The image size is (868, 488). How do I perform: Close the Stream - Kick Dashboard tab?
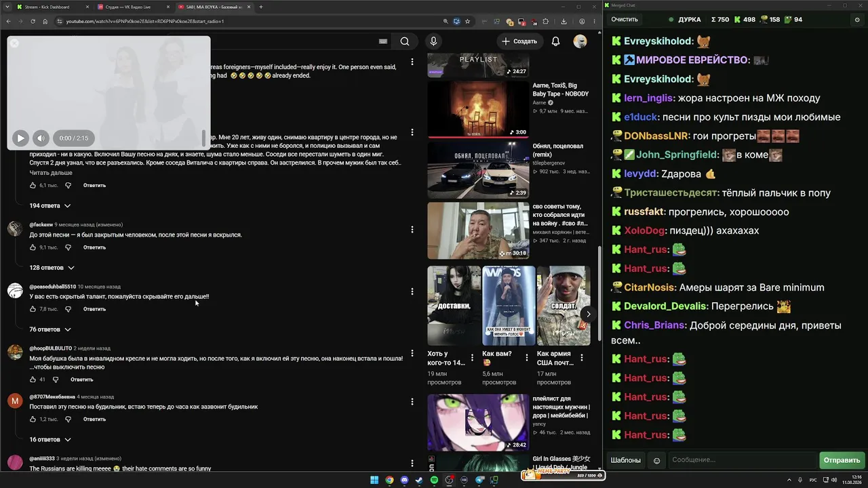pyautogui.click(x=87, y=7)
